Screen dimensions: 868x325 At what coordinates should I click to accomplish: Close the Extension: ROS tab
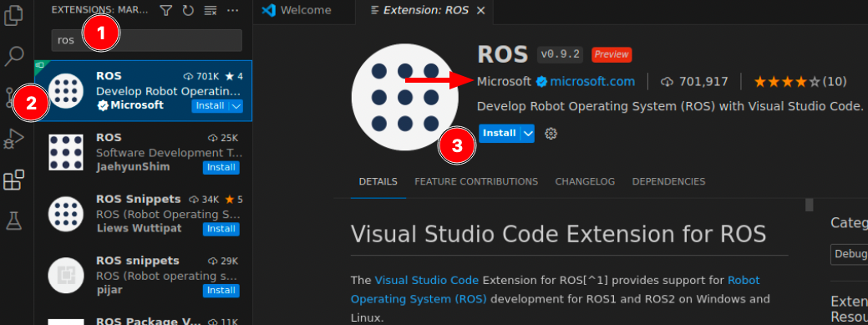(x=480, y=11)
